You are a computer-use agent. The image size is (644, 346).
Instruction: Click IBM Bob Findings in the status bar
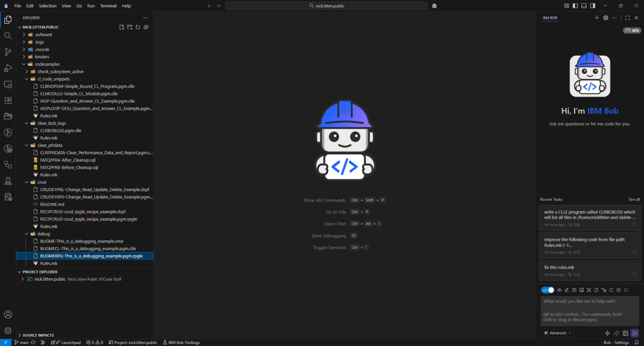181,343
